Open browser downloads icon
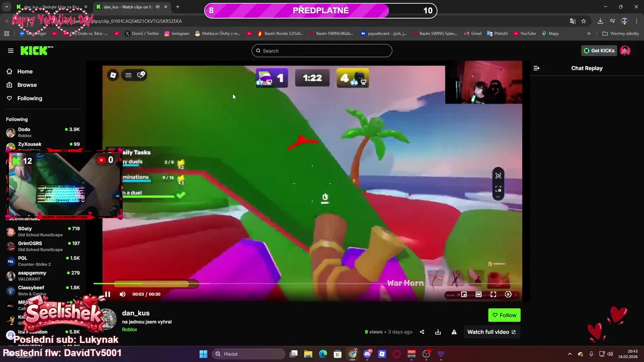Viewport: 644px width, 362px height. (x=600, y=21)
